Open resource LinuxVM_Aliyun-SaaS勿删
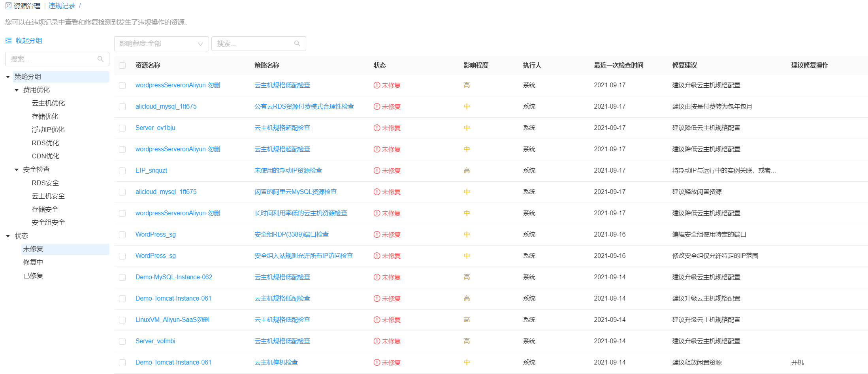 172,320
